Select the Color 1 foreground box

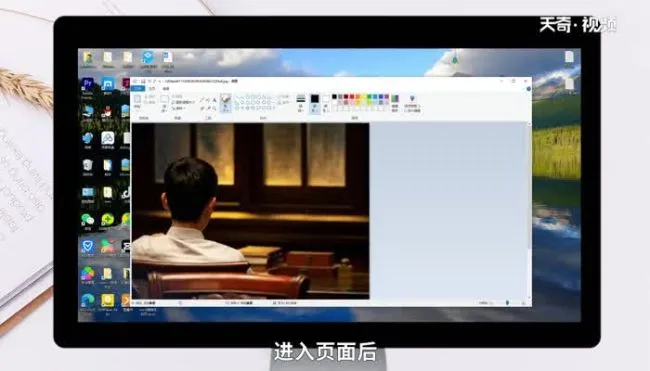click(315, 104)
